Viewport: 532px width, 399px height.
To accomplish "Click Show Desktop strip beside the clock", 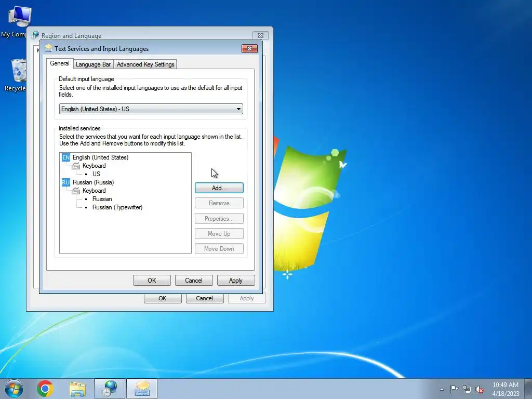I will [x=529, y=389].
